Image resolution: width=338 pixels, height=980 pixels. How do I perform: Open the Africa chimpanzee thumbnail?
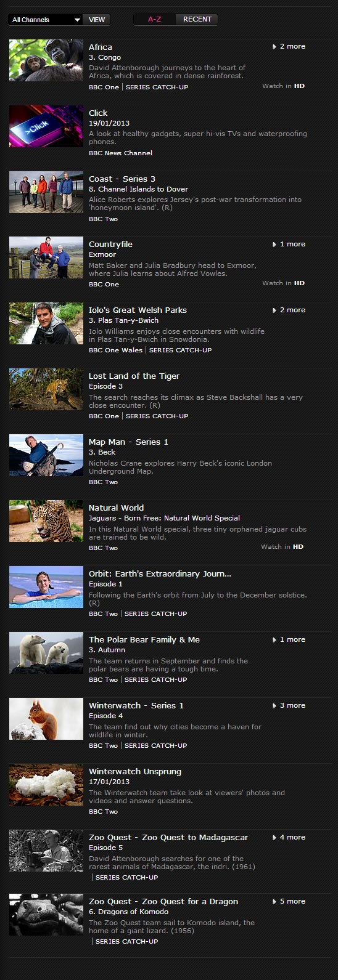46,60
